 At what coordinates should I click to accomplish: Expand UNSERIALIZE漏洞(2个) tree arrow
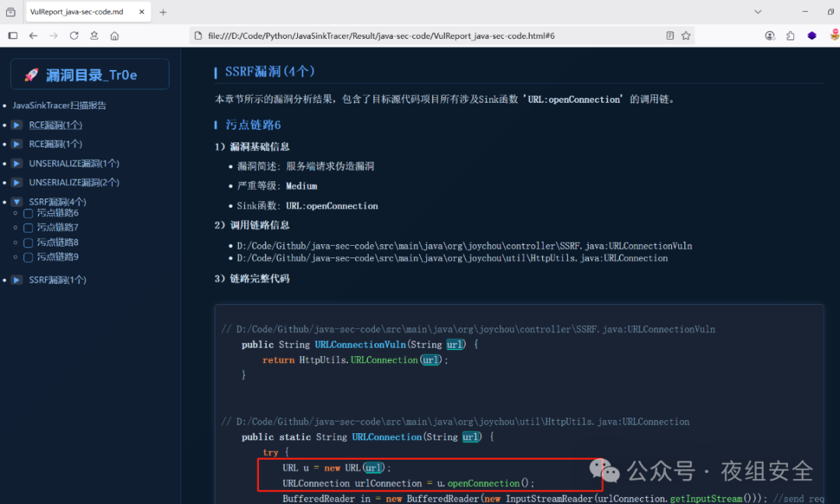point(16,183)
